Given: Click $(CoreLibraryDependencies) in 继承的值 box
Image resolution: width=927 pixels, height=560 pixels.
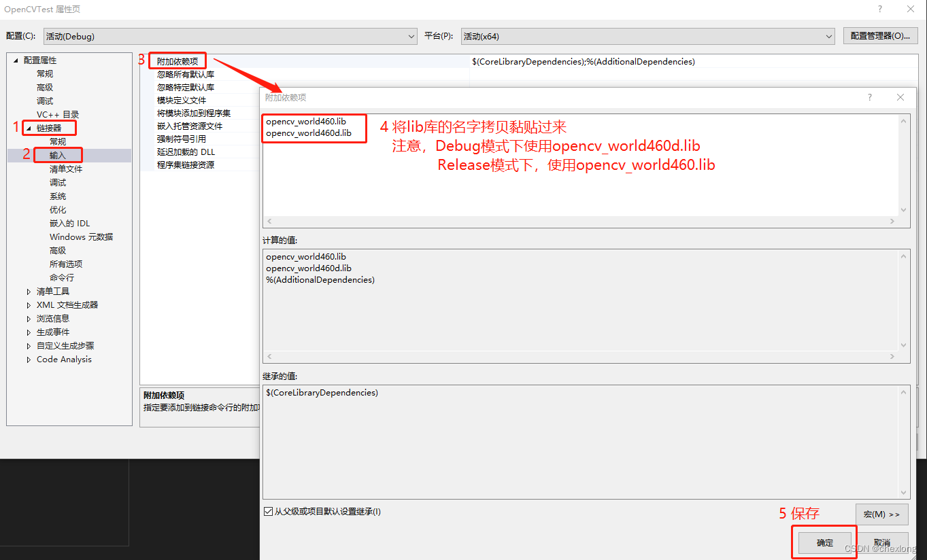Looking at the screenshot, I should coord(322,392).
